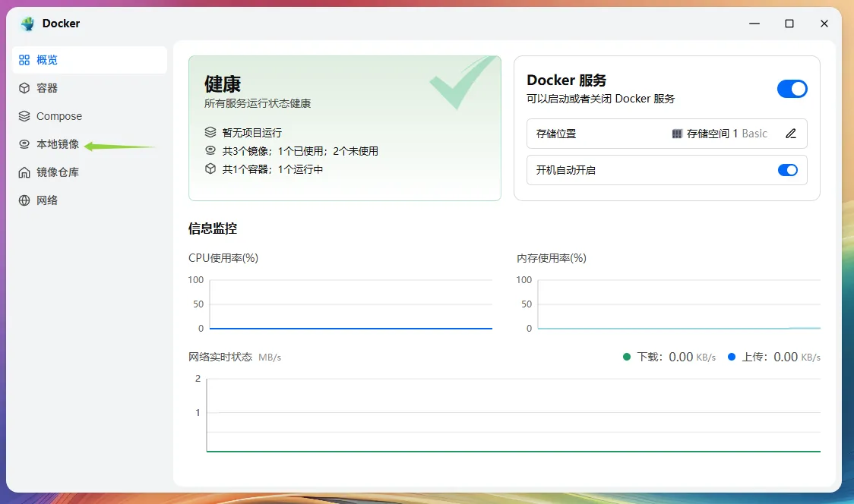The width and height of the screenshot is (854, 504).
Task: Click the Docker whale app icon
Action: pyautogui.click(x=28, y=24)
